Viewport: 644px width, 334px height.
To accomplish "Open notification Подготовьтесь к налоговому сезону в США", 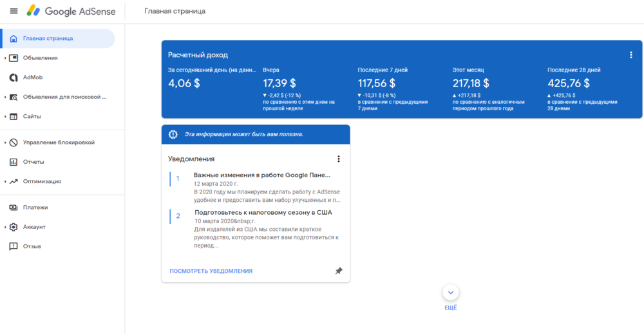I will pos(263,213).
